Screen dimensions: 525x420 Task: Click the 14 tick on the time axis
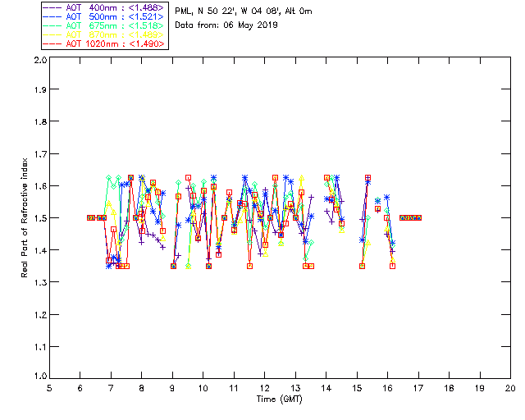(x=326, y=387)
